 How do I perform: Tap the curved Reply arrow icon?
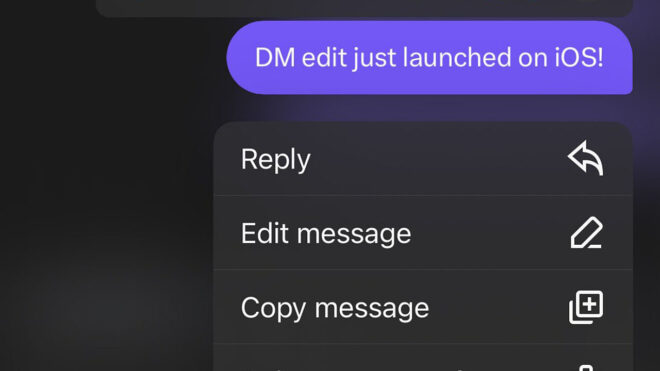(x=585, y=158)
